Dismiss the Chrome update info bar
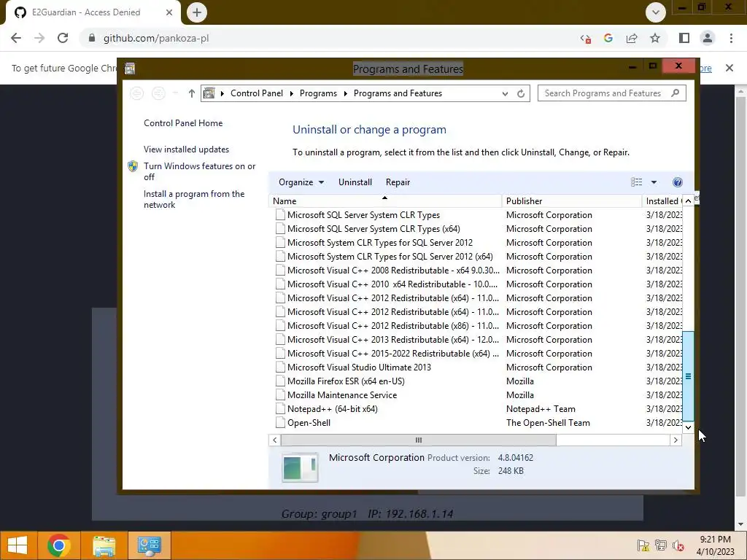This screenshot has height=560, width=747. tap(729, 68)
